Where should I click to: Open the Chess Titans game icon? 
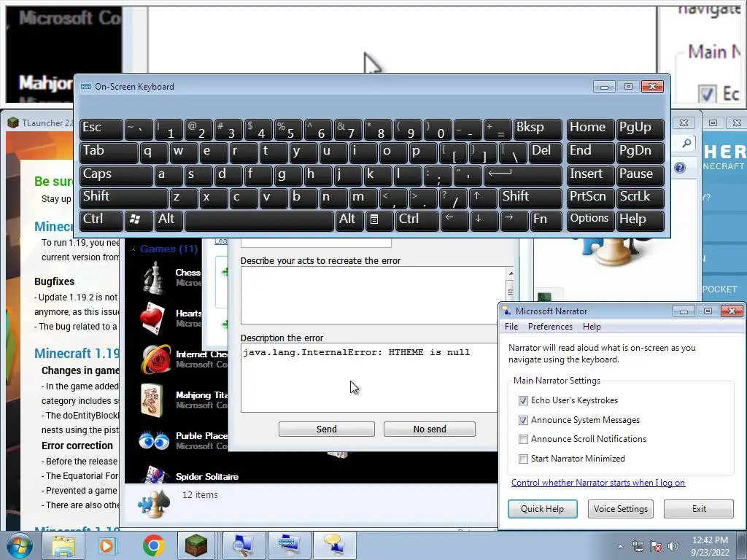click(154, 278)
